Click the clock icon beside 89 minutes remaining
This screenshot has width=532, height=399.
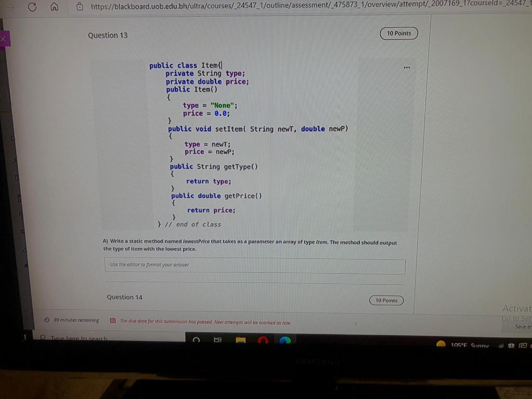46,320
